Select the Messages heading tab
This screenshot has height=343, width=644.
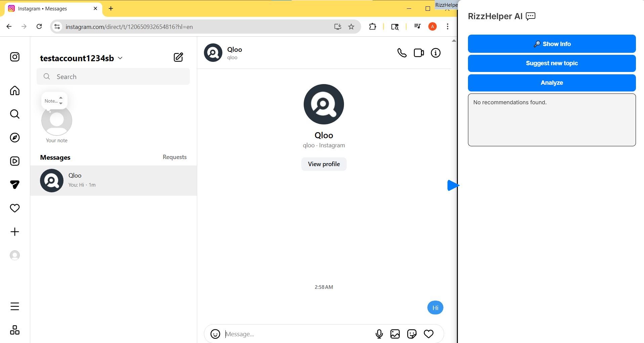point(55,157)
